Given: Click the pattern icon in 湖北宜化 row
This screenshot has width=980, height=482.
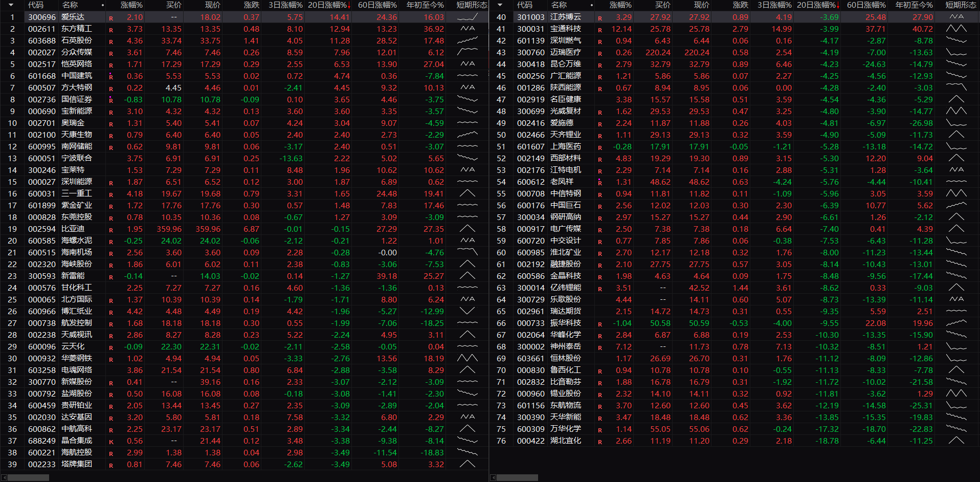Looking at the screenshot, I should coord(956,441).
